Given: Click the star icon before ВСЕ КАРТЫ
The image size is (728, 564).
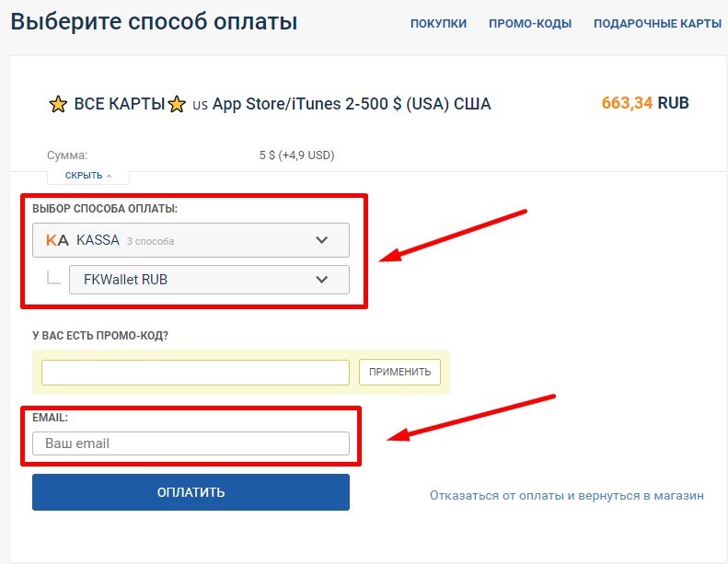Looking at the screenshot, I should click(58, 104).
